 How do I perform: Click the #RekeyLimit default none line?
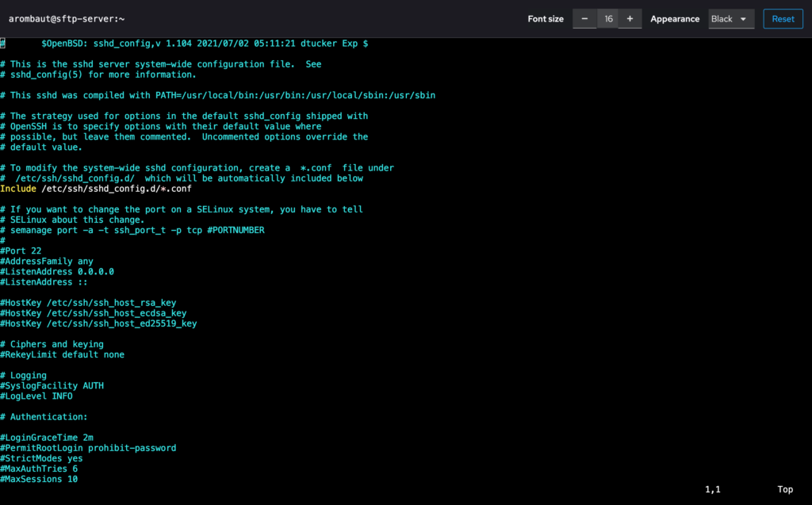[x=62, y=354]
